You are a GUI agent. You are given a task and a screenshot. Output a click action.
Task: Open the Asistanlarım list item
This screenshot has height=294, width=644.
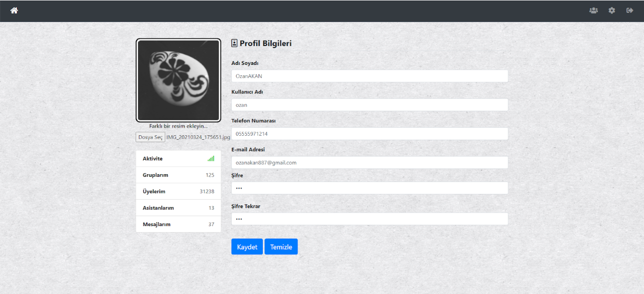178,208
